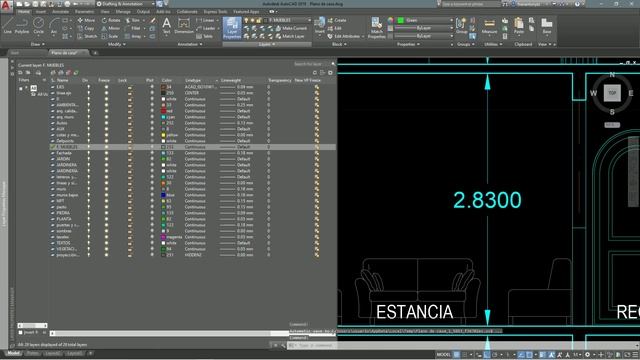Open the Home ribbon tab
The image size is (640, 360).
(24, 12)
